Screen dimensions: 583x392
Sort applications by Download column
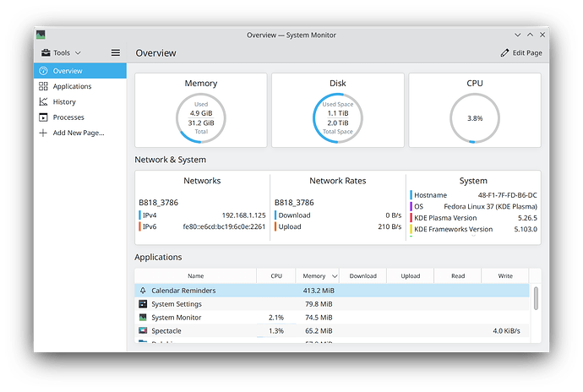pos(362,276)
